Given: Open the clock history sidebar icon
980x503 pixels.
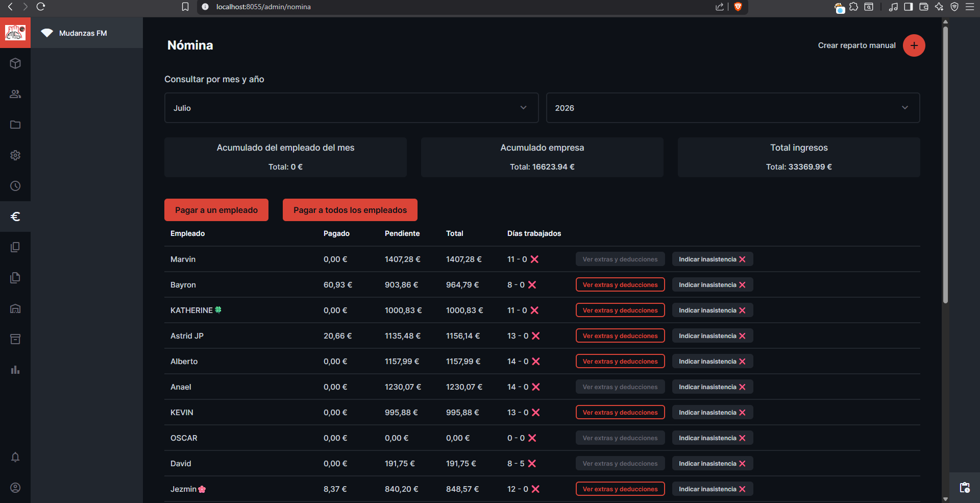Looking at the screenshot, I should (x=15, y=186).
